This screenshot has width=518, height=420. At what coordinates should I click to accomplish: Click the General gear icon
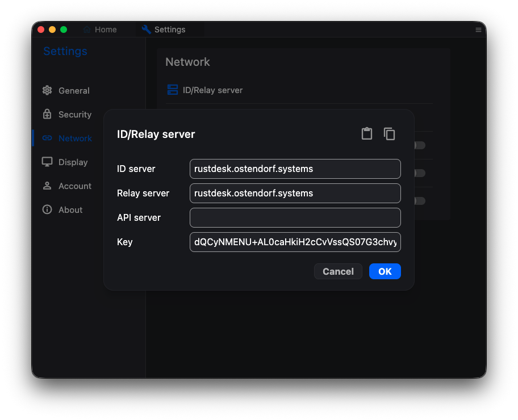(x=47, y=90)
